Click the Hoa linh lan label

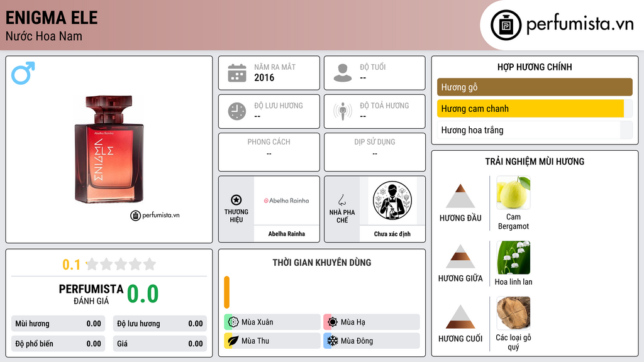[513, 282]
